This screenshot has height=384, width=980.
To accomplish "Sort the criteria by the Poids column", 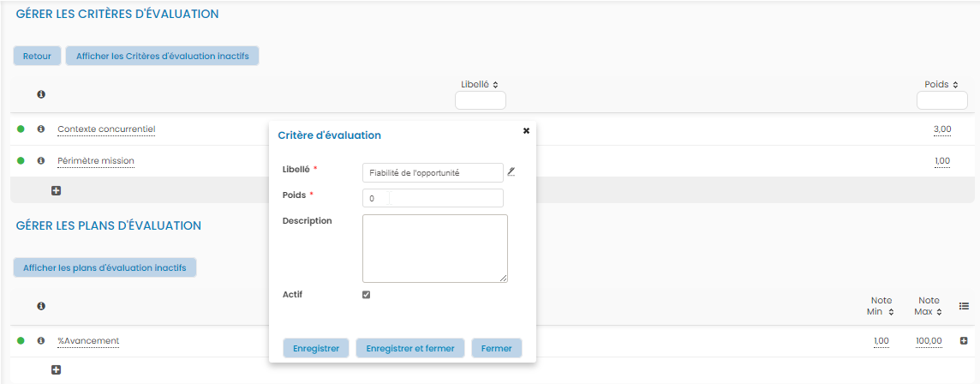I will tap(941, 85).
